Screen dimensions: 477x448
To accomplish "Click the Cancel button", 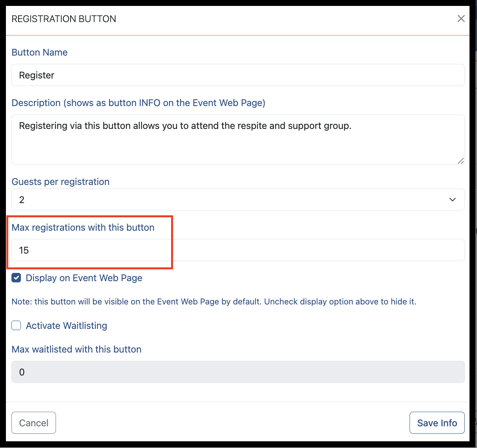I will click(x=34, y=423).
